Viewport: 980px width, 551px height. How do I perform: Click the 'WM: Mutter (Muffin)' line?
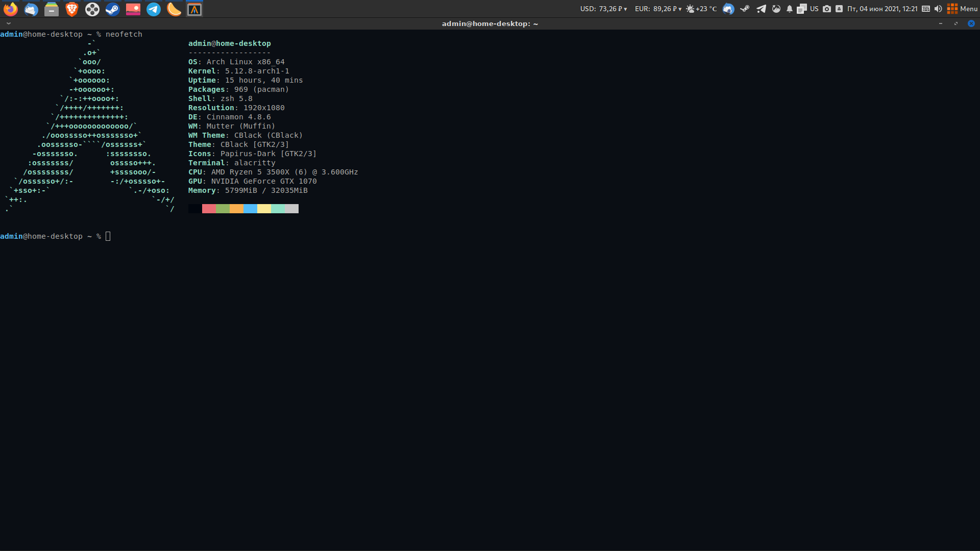[232, 126]
